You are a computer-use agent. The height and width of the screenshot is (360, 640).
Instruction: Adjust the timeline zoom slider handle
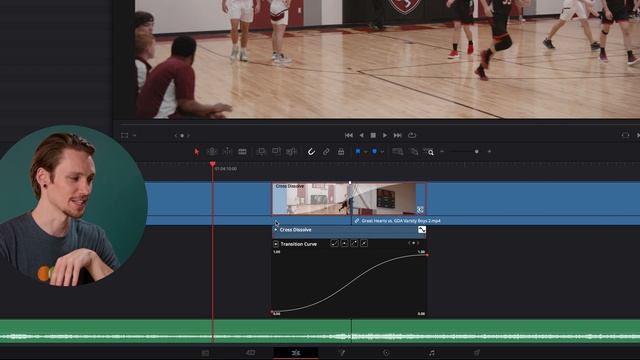click(x=476, y=151)
